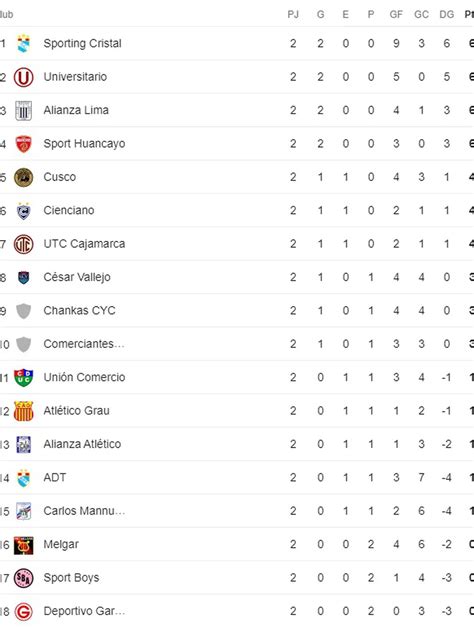
Task: Click the ADT team name
Action: [x=55, y=478]
